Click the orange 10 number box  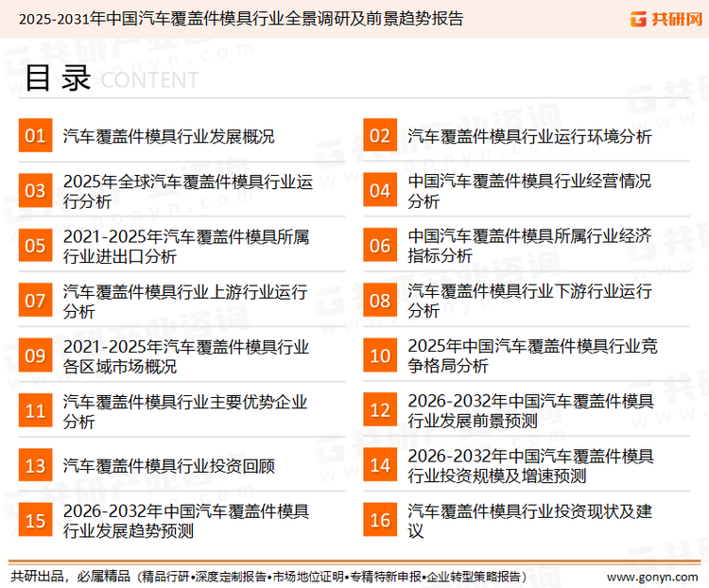coord(380,355)
